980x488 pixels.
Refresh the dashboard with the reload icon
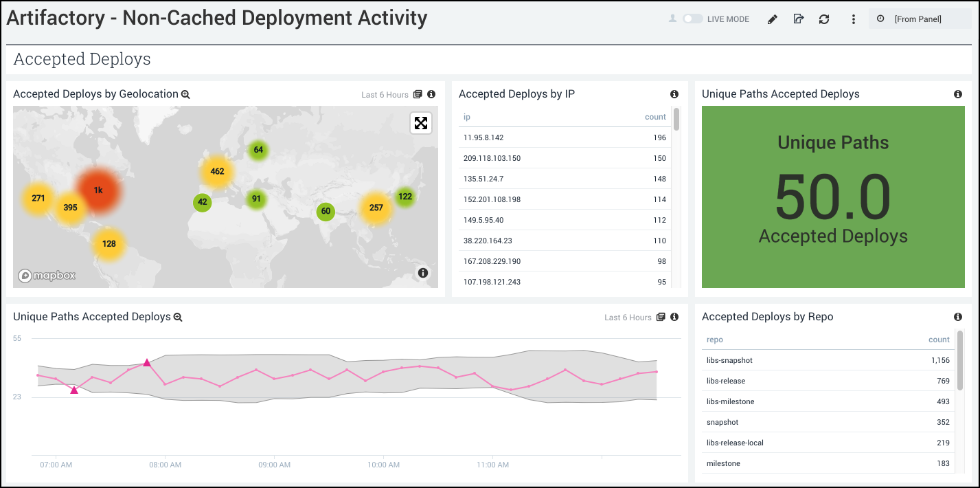pos(824,19)
